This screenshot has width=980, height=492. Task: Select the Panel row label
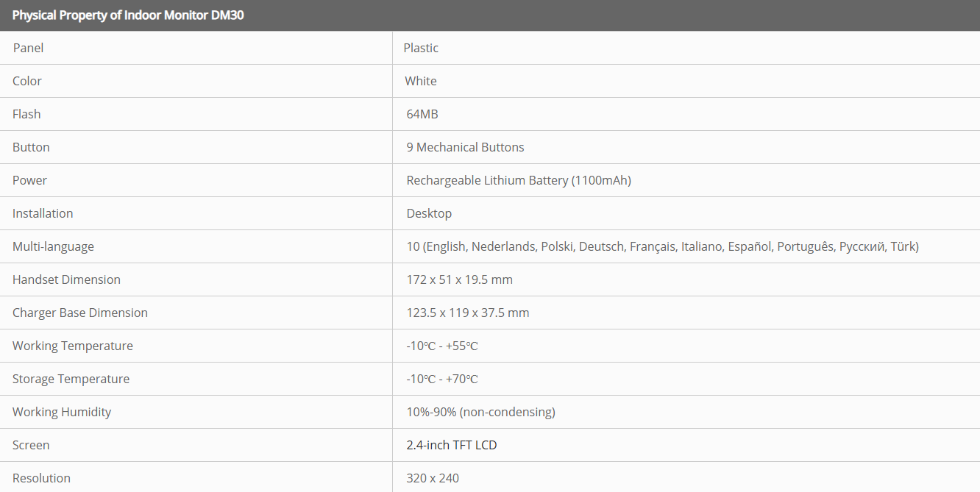[x=28, y=48]
